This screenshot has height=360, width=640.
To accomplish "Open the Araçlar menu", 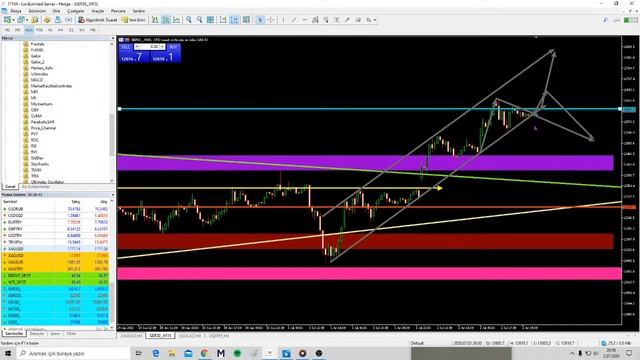I will [98, 11].
